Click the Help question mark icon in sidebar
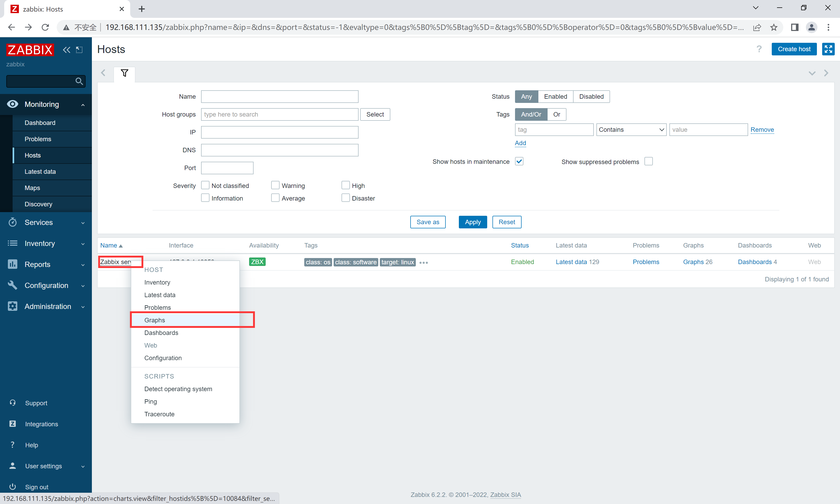 click(x=13, y=445)
